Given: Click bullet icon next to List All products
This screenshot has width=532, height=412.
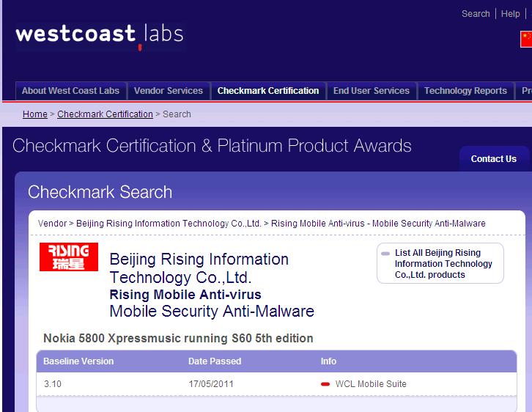Looking at the screenshot, I should click(x=385, y=253).
